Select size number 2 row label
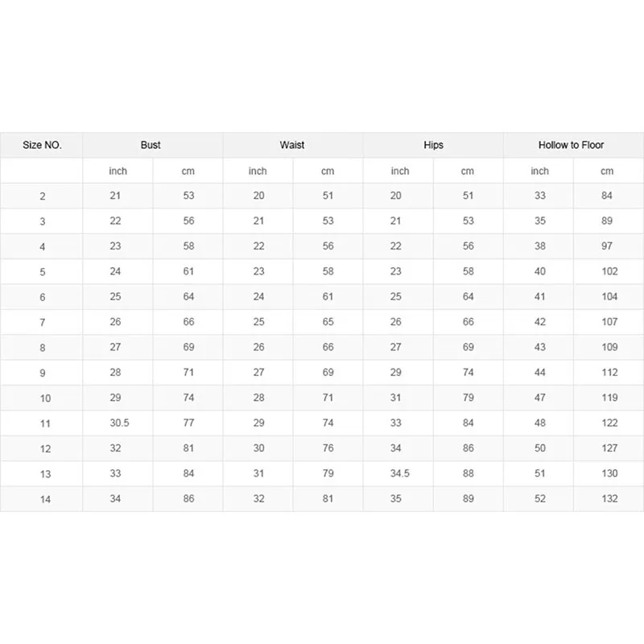 point(42,196)
